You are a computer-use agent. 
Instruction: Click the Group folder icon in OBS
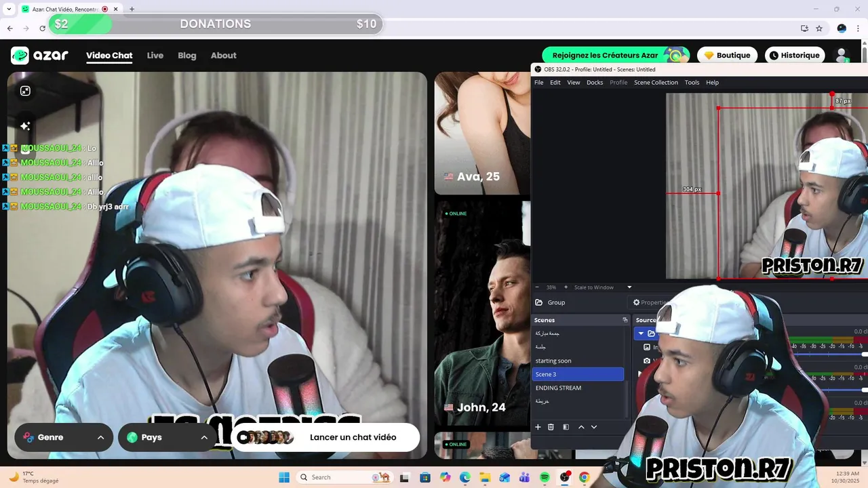point(538,302)
